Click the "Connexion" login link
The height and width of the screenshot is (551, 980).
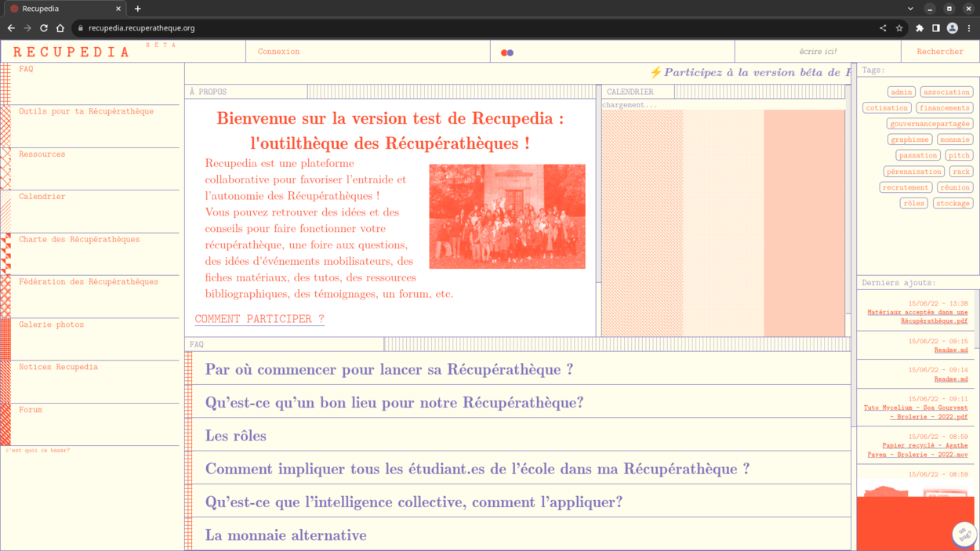(x=279, y=52)
